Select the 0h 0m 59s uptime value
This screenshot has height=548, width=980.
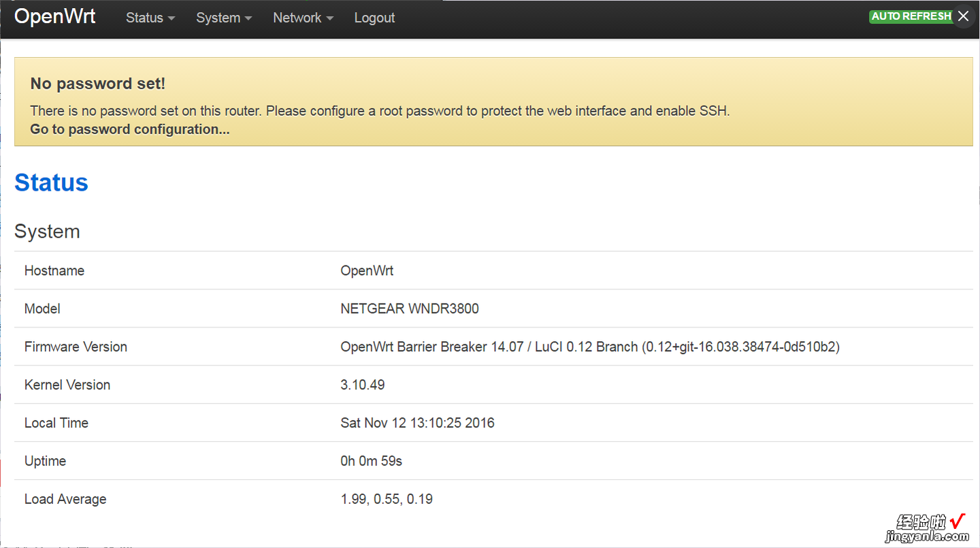372,461
